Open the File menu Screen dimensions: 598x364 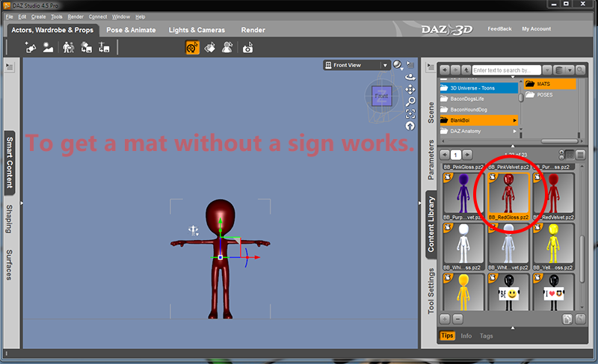[9, 16]
